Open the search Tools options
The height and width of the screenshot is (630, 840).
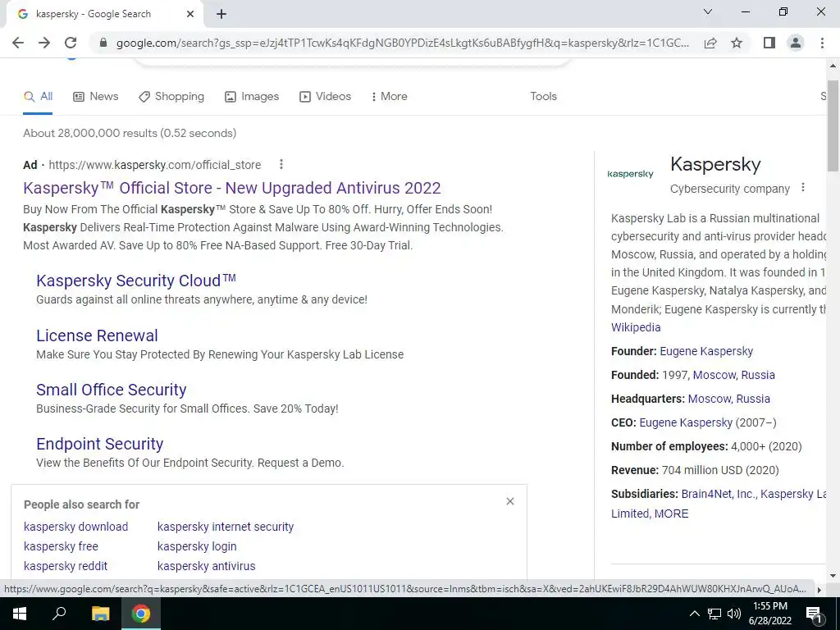543,97
